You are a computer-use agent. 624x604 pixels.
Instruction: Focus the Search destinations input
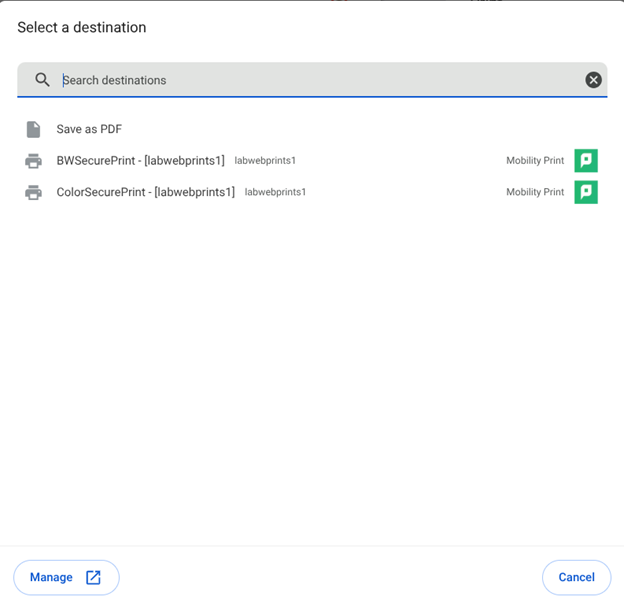(312, 80)
